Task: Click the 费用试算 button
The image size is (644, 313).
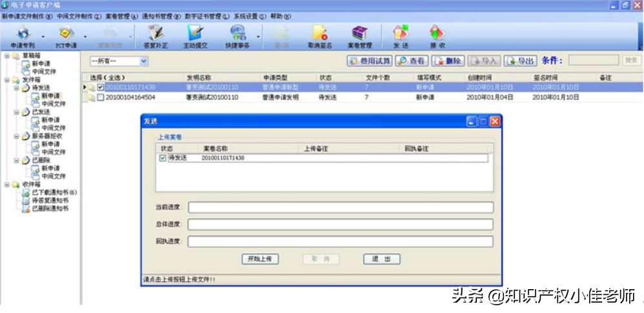Action: [370, 61]
